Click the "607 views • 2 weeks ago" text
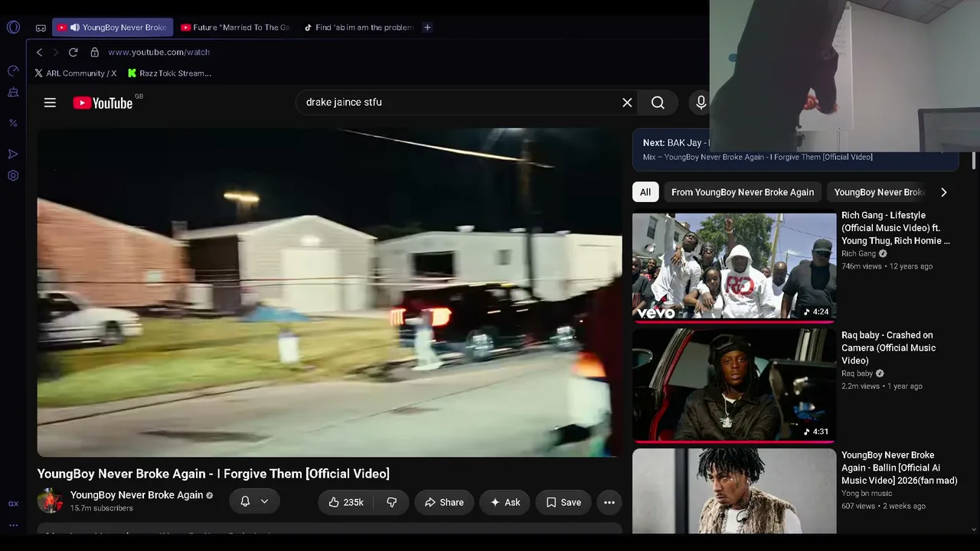This screenshot has width=980, height=551. pyautogui.click(x=884, y=507)
